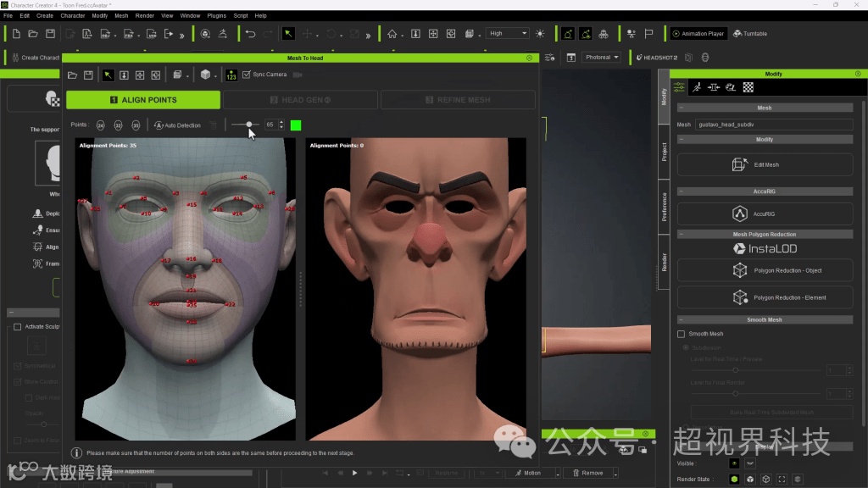Enable the Smooth Mesh checkbox
Viewport: 868px width, 488px height.
click(681, 334)
